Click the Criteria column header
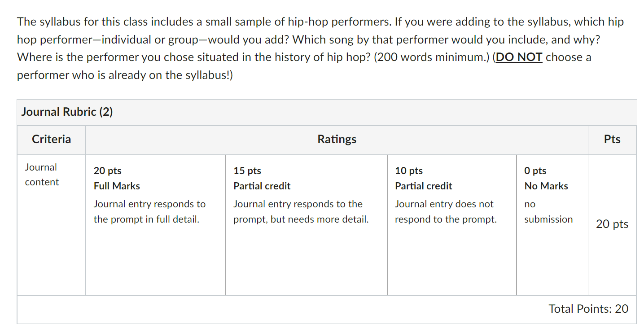 (52, 139)
